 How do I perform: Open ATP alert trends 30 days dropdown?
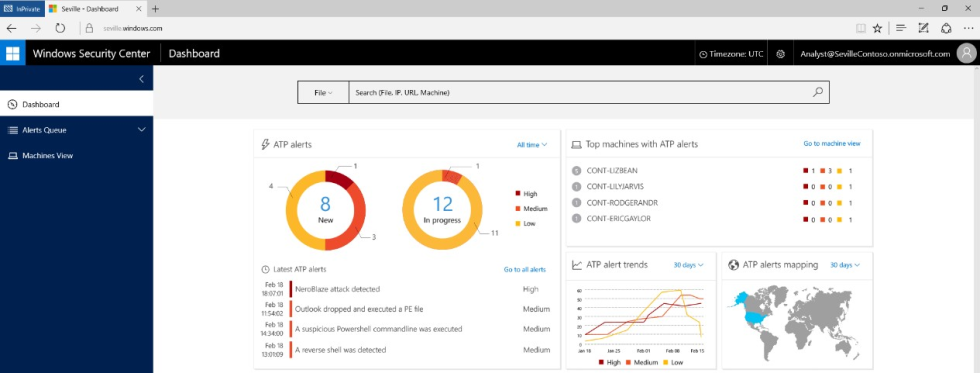(688, 265)
